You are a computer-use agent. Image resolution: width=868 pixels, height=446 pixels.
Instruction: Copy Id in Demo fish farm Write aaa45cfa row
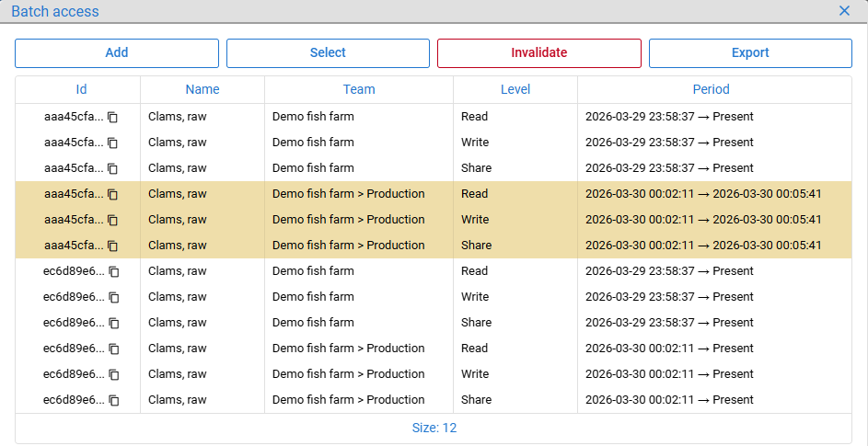click(113, 143)
